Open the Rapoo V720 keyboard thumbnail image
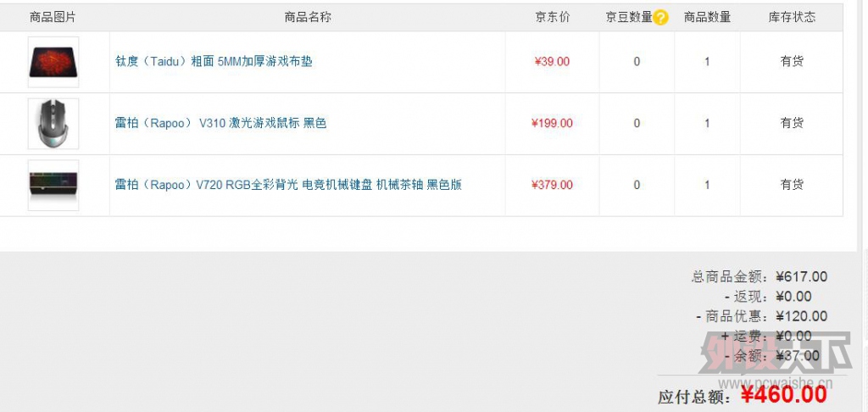This screenshot has height=412, width=868. click(x=53, y=185)
